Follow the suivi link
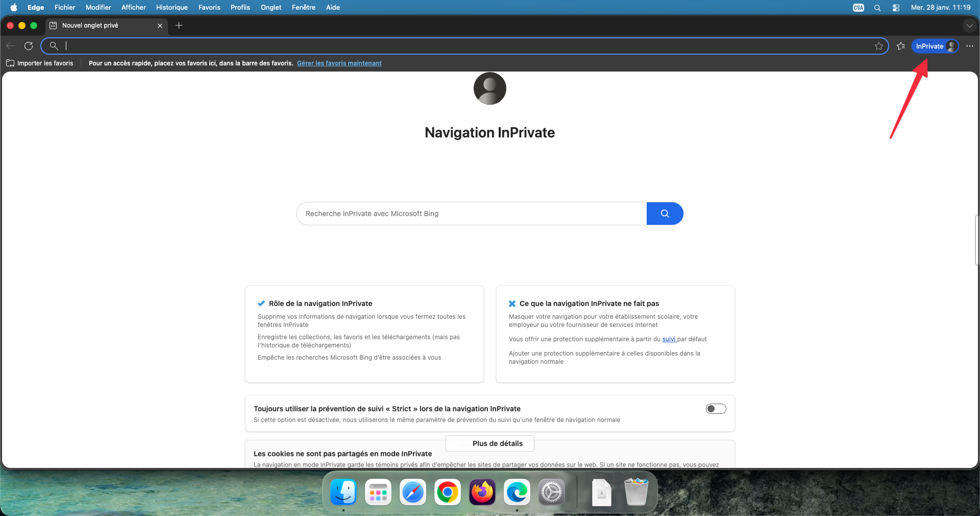 point(669,339)
